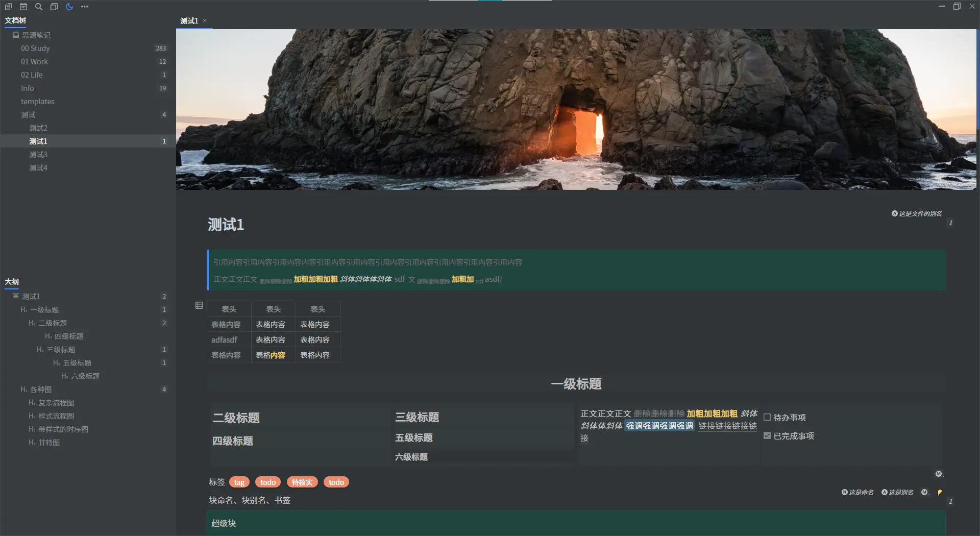
Task: Click the 强调强调强调强调 highlighted text
Action: (x=659, y=426)
